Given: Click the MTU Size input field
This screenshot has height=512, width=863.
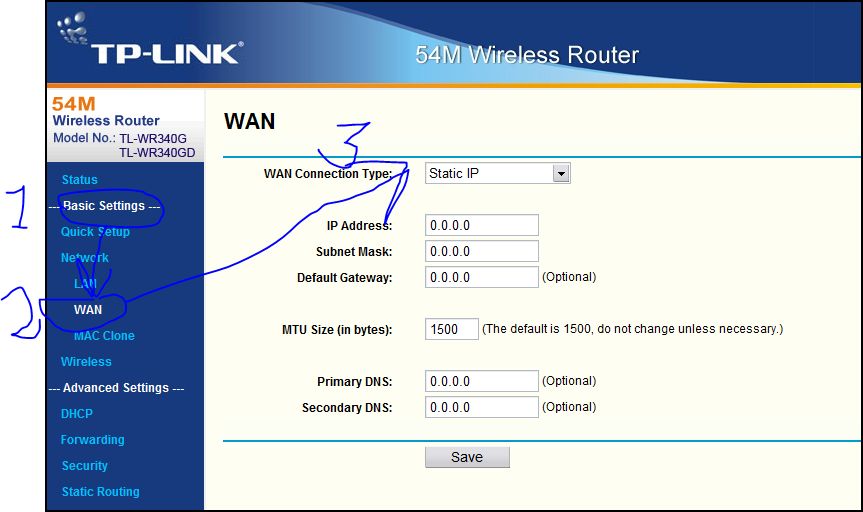Looking at the screenshot, I should coord(451,329).
